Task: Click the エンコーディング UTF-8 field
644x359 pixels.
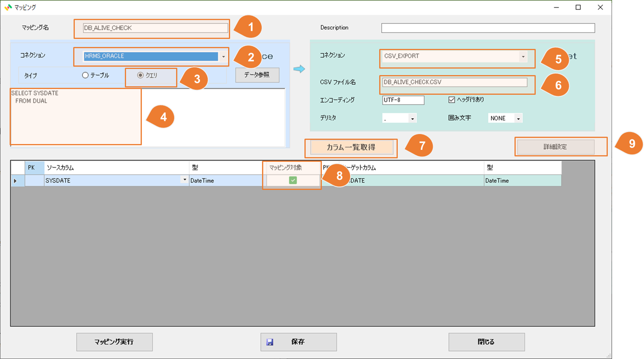Action: click(x=403, y=100)
